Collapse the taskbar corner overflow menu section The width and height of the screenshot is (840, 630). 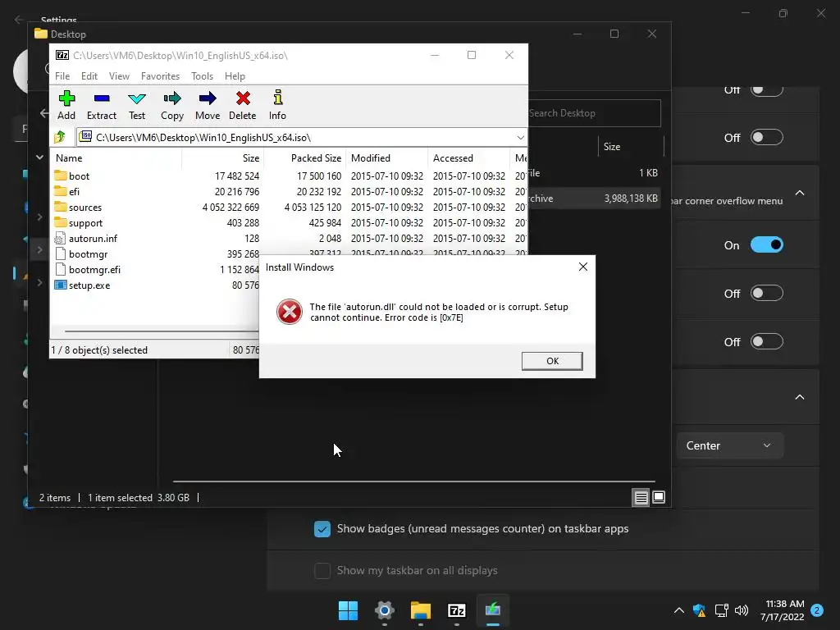pos(800,193)
